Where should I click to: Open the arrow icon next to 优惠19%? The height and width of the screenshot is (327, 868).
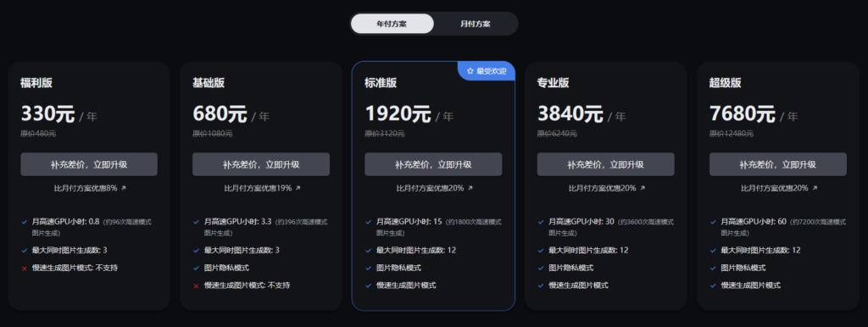298,188
